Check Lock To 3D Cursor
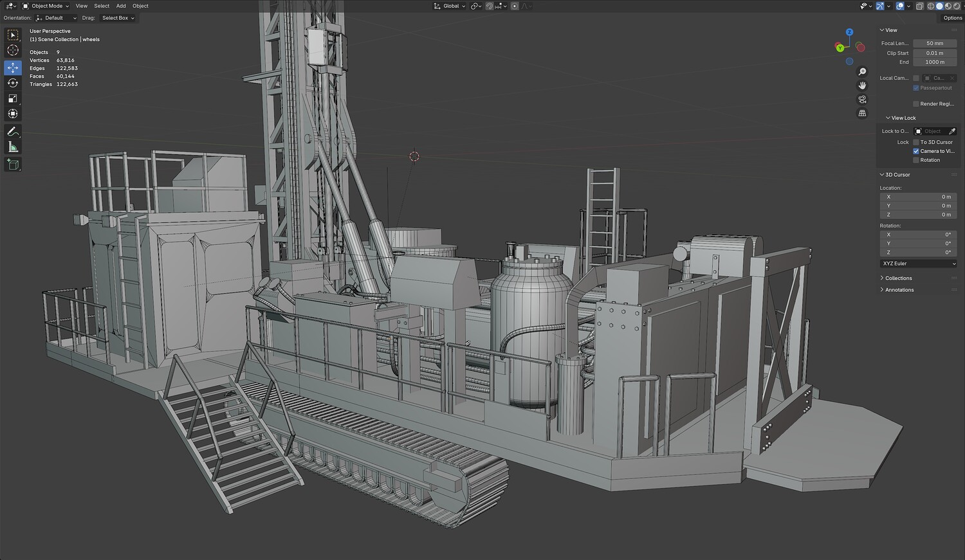This screenshot has width=965, height=560. [916, 142]
